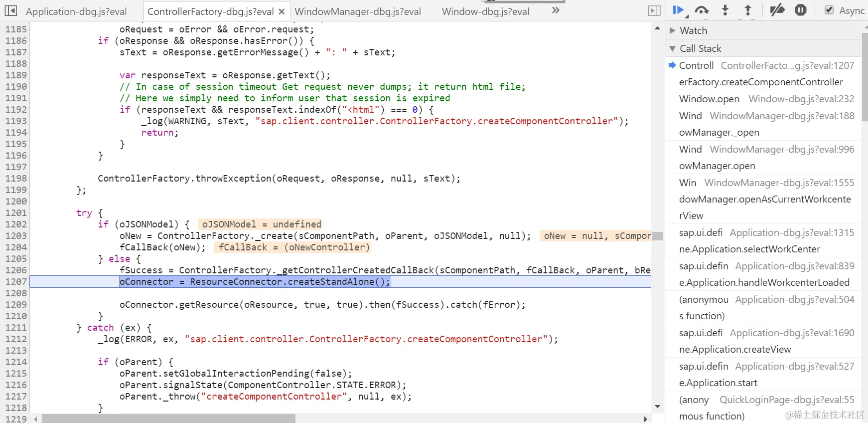Viewport: 868px width, 423px height.
Task: Open link WindowManager-dbg.js?eval:188
Action: tap(782, 116)
